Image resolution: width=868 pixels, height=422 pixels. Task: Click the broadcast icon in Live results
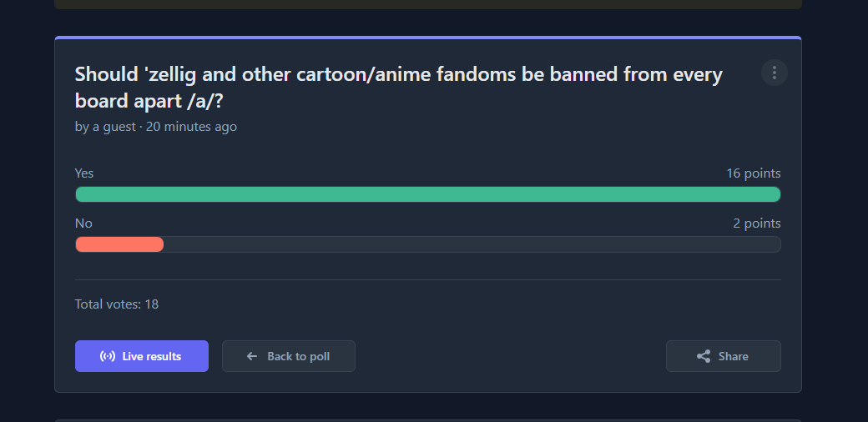click(x=108, y=356)
